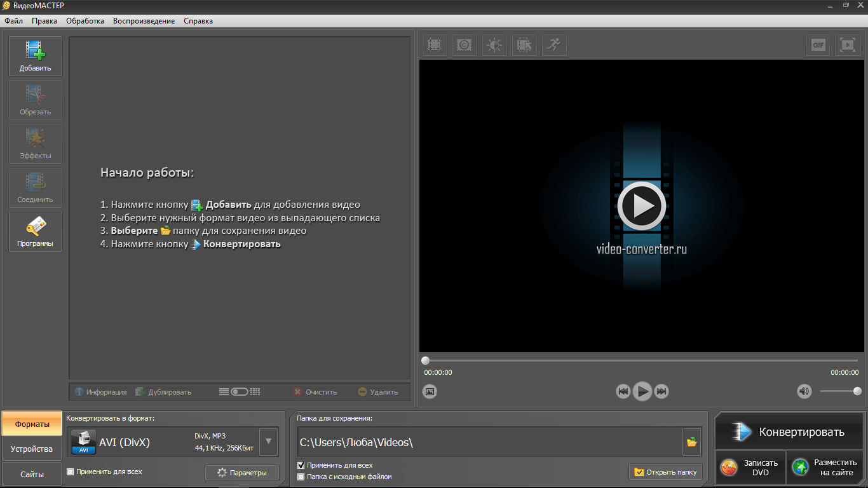This screenshot has width=868, height=488.
Task: Click Записать DVD button
Action: pos(750,468)
